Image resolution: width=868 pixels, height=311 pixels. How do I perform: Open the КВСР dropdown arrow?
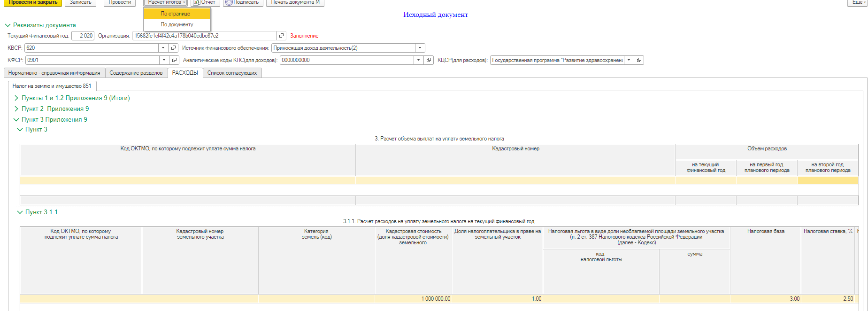tap(163, 48)
